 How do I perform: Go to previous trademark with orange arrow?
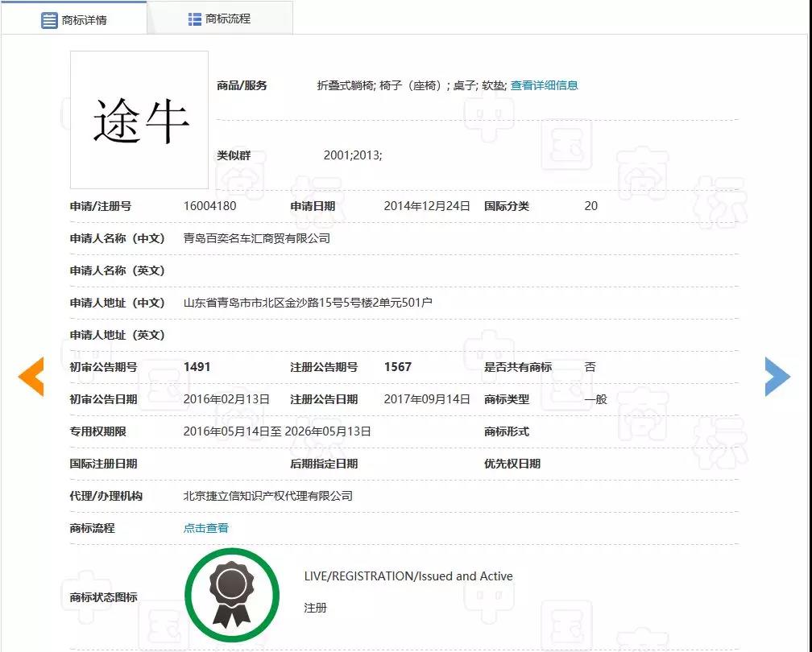pyautogui.click(x=31, y=377)
